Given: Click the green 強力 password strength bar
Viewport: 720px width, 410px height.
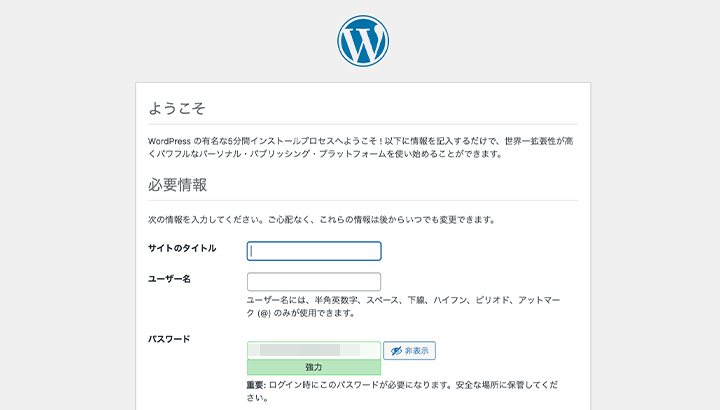Looking at the screenshot, I should 313,368.
